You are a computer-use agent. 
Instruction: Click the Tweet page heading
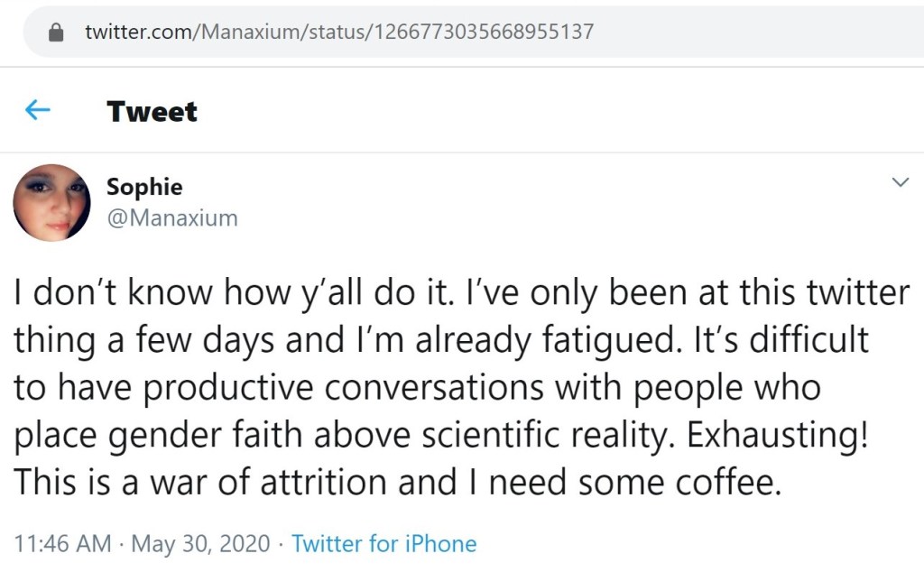[x=152, y=112]
